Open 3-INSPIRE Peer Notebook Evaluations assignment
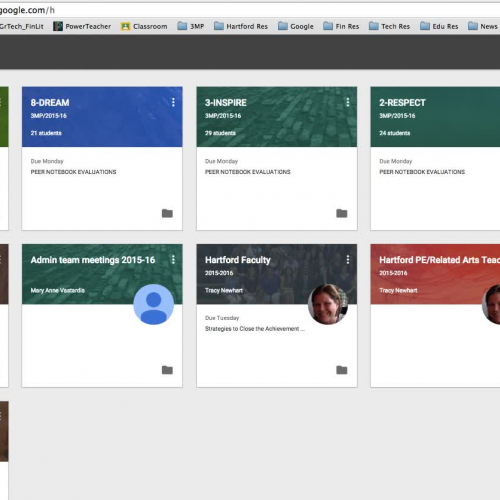Screen dimensions: 500x500 [248, 172]
